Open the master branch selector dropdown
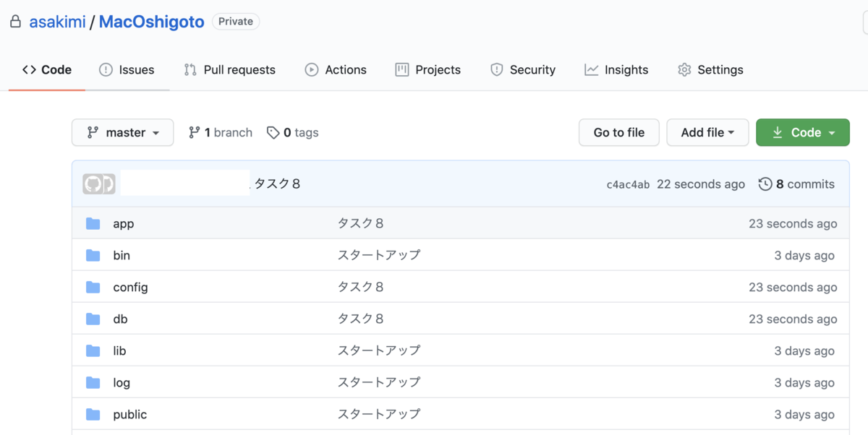This screenshot has height=435, width=868. point(122,132)
